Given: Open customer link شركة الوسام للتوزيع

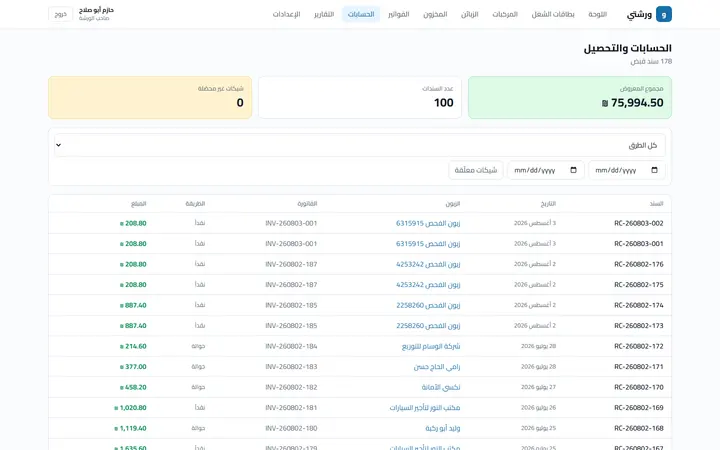Looking at the screenshot, I should coord(431,346).
